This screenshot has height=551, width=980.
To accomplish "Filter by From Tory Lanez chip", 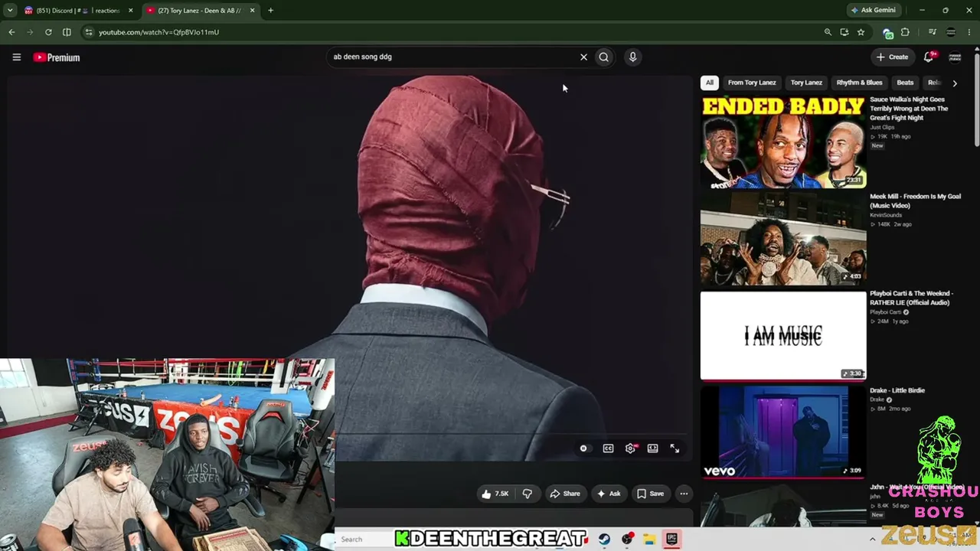I will click(x=752, y=83).
